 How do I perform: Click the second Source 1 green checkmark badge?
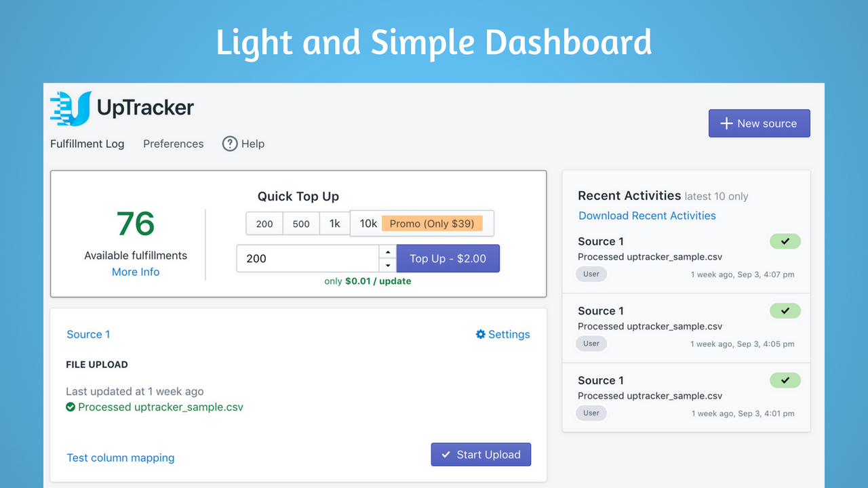click(785, 311)
